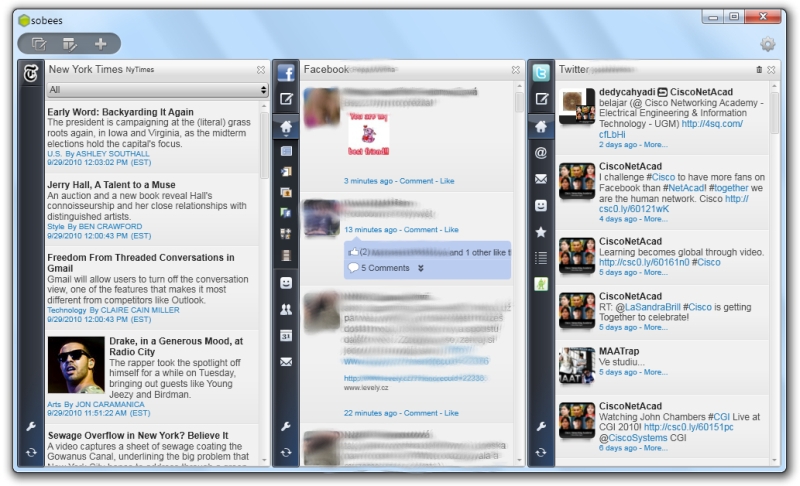Open the Facebook photos filter icon
800x486 pixels.
click(286, 192)
